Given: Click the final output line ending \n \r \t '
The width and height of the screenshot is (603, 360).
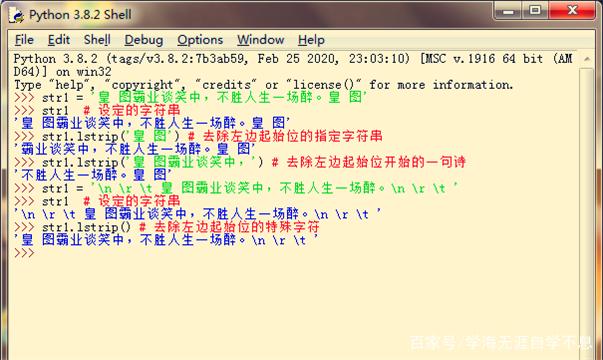Looking at the screenshot, I should point(166,240).
